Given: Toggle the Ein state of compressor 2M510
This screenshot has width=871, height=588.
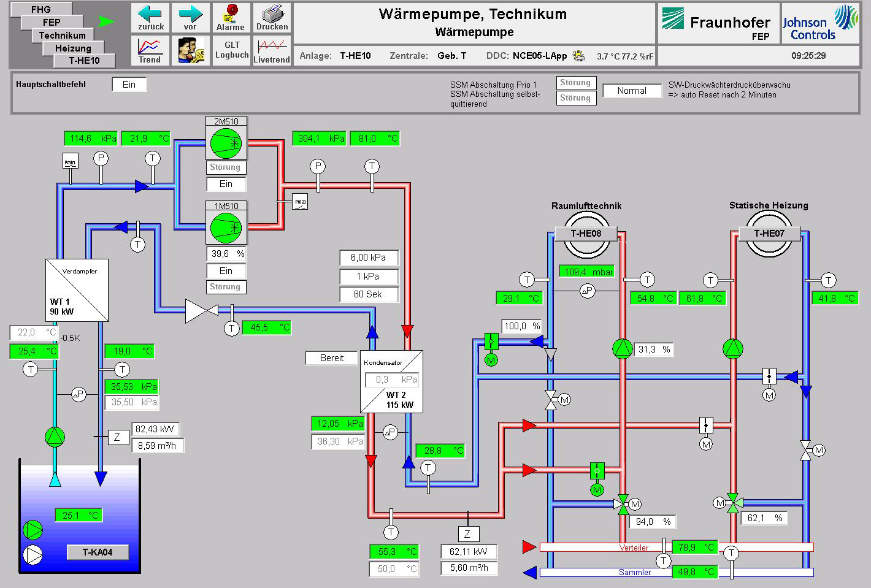Looking at the screenshot, I should coord(226,184).
